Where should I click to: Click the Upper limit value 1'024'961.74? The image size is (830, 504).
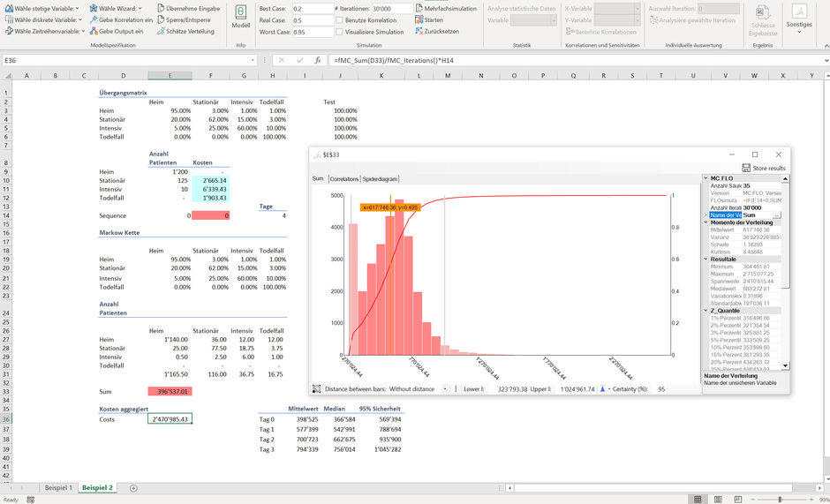point(577,389)
